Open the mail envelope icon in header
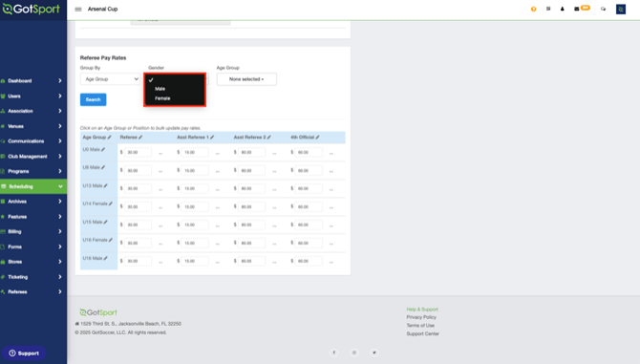Viewport: 640px width, 364px height. pyautogui.click(x=576, y=9)
